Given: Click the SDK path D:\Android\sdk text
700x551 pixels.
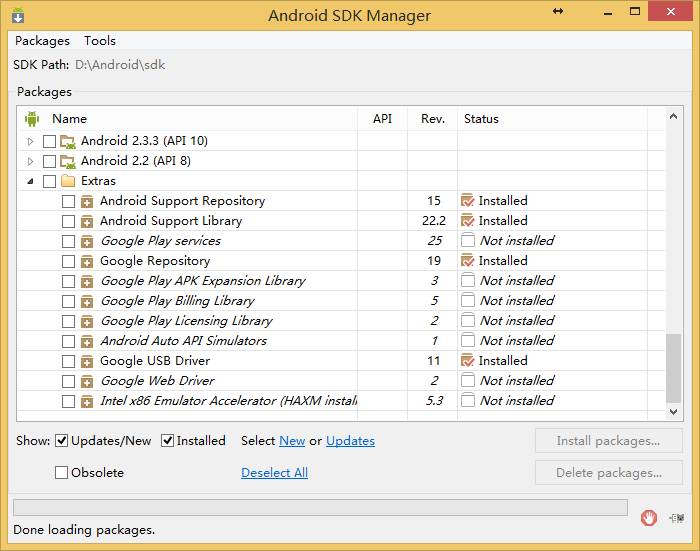Looking at the screenshot, I should pyautogui.click(x=120, y=65).
